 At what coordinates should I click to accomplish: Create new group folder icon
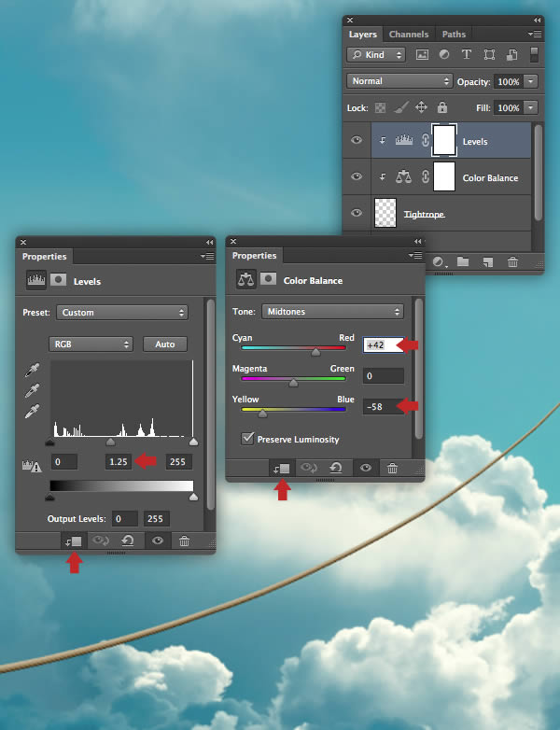pyautogui.click(x=463, y=261)
